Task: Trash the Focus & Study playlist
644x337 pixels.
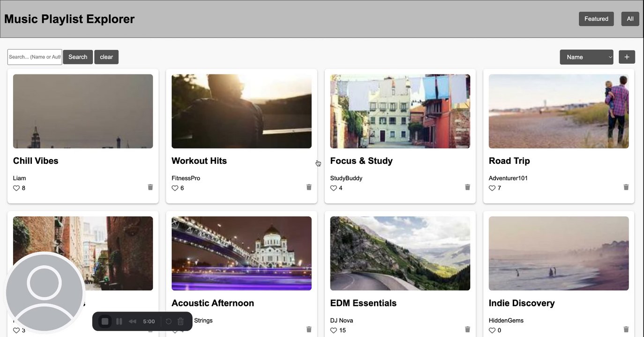Action: coord(467,187)
